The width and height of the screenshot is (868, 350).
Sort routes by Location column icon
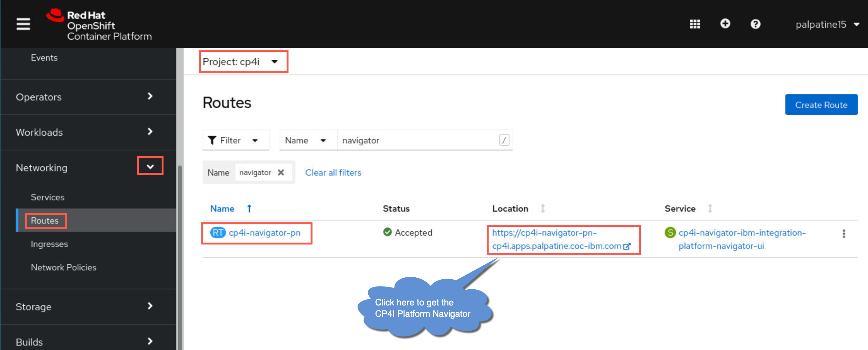[543, 209]
